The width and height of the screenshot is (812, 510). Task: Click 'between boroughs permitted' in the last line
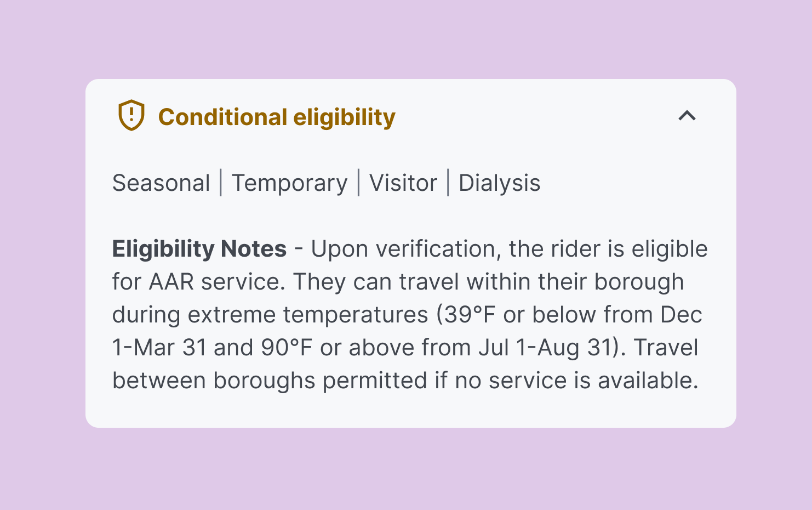point(270,381)
